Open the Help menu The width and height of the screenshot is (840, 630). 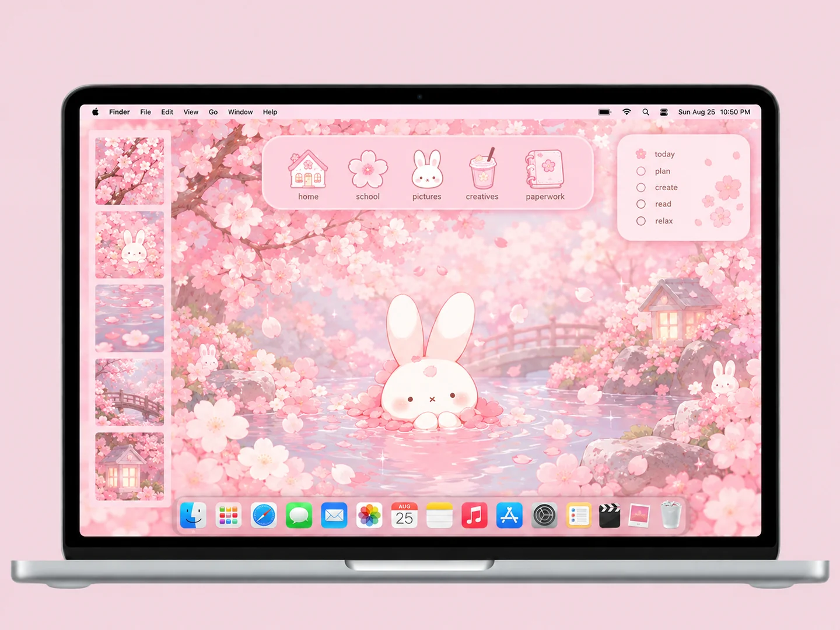coord(270,112)
